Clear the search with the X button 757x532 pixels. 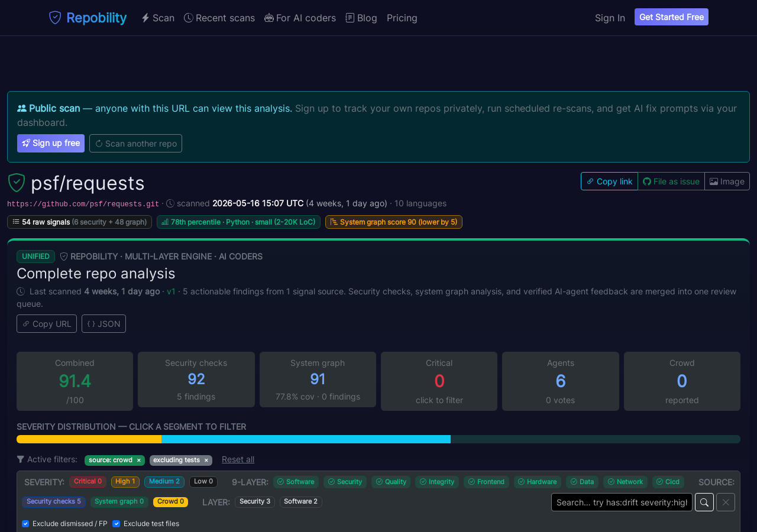[726, 502]
